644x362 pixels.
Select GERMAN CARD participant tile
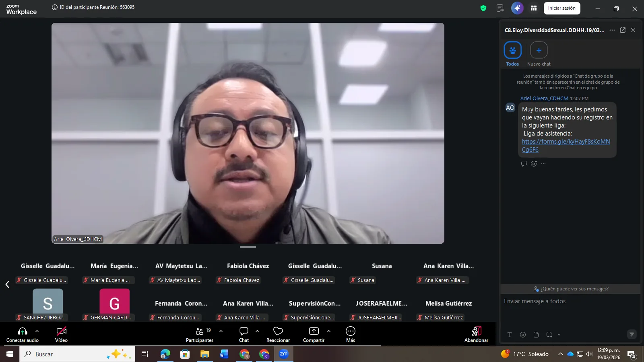point(114,304)
